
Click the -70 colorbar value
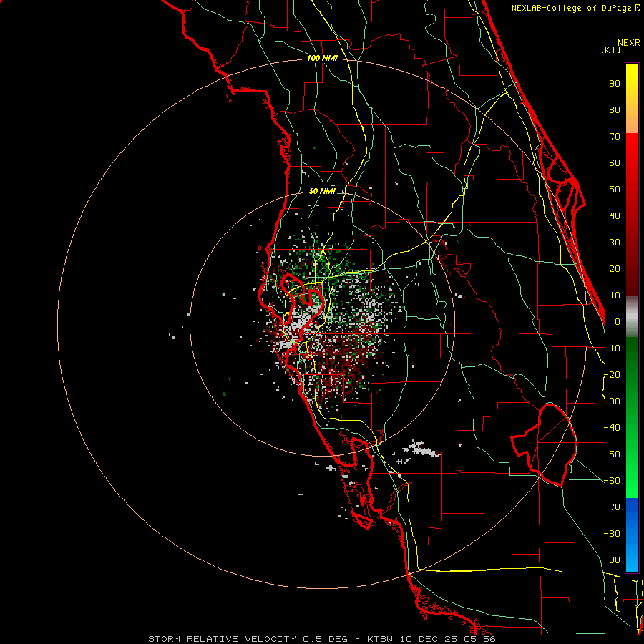[x=612, y=507]
